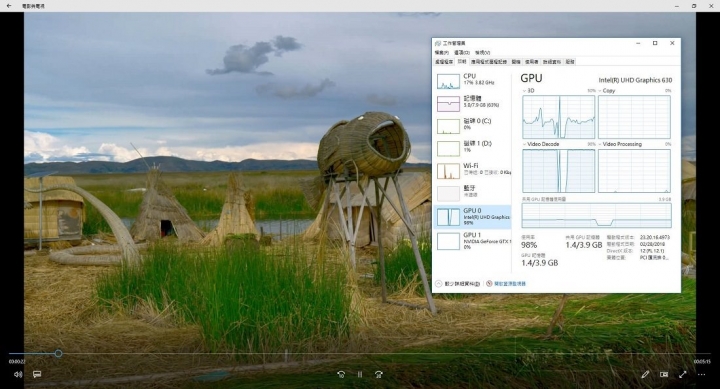Click the Fewer details (較少詳細資料) button
Screen dimensions: 720x389
tap(458, 284)
